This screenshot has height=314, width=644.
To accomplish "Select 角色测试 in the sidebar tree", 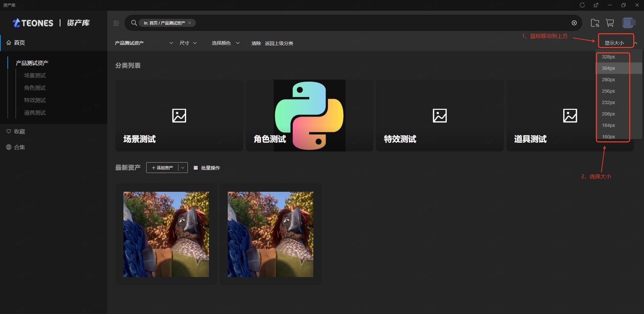I will pyautogui.click(x=35, y=88).
